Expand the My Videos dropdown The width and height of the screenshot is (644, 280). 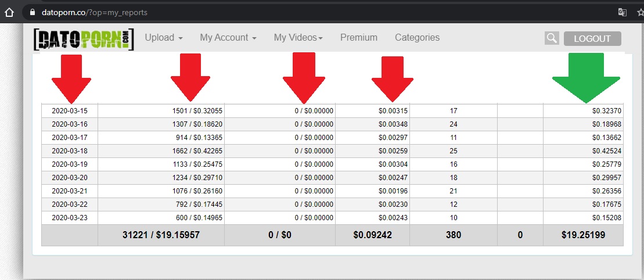click(x=298, y=38)
